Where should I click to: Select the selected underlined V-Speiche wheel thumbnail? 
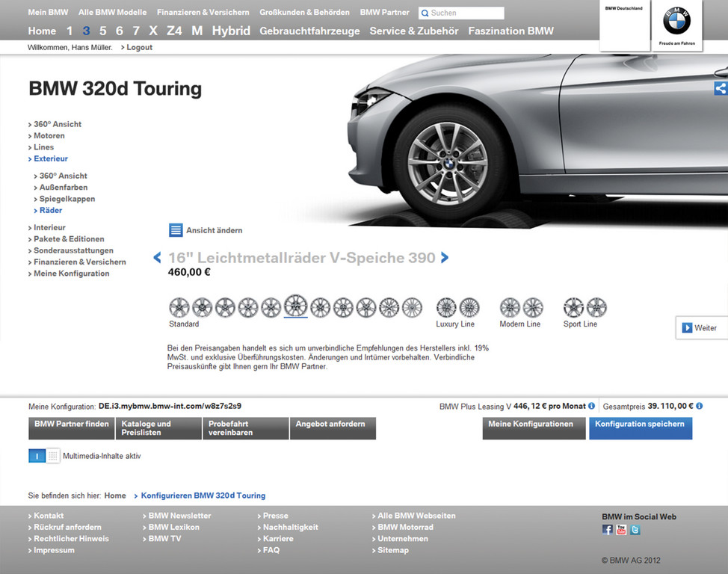click(296, 306)
